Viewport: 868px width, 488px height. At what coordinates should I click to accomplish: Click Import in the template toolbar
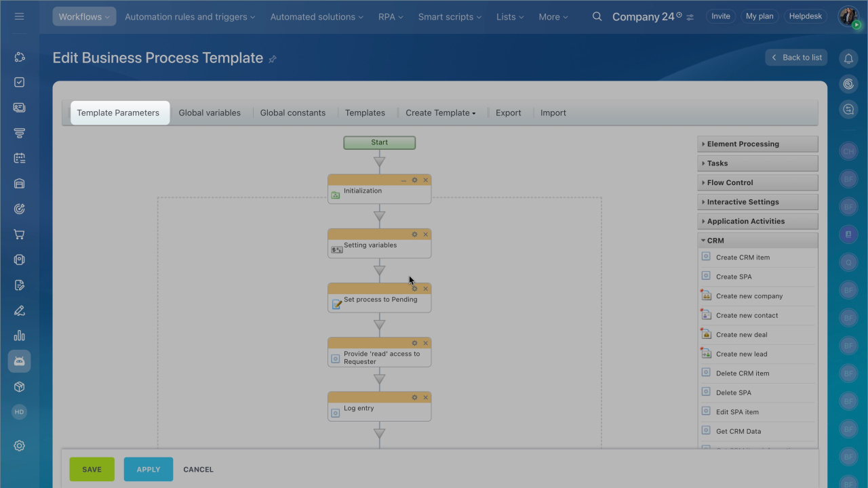coord(553,113)
